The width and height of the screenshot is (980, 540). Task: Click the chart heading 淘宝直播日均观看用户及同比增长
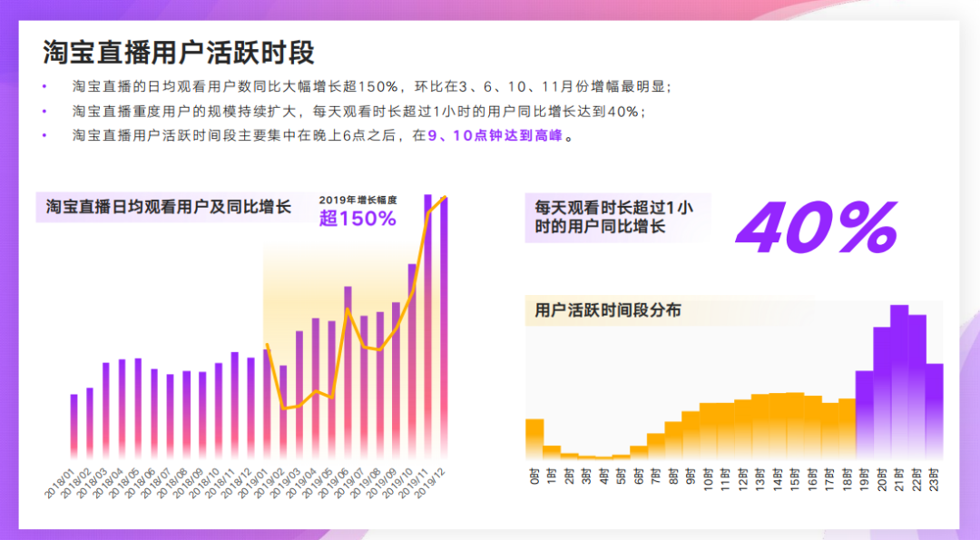click(x=169, y=207)
